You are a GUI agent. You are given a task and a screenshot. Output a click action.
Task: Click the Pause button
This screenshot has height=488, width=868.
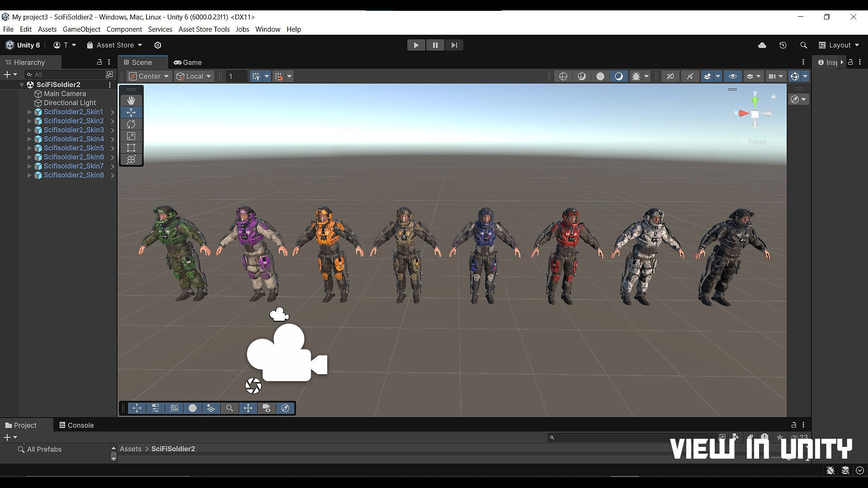click(x=435, y=45)
